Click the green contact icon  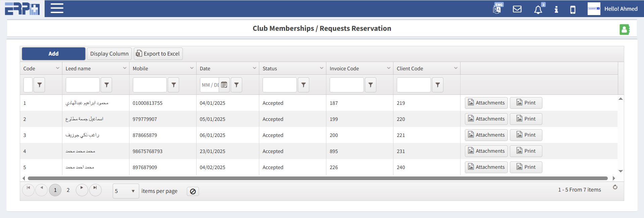click(624, 29)
